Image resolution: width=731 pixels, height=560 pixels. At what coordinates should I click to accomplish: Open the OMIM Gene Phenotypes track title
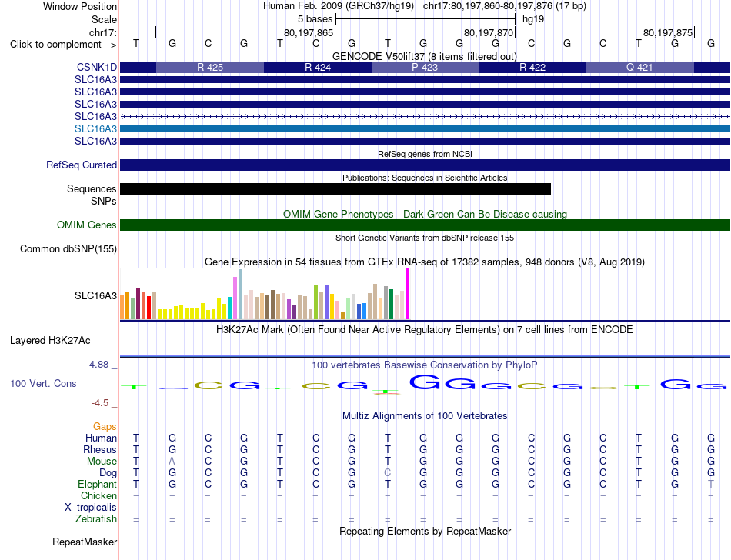coord(425,214)
